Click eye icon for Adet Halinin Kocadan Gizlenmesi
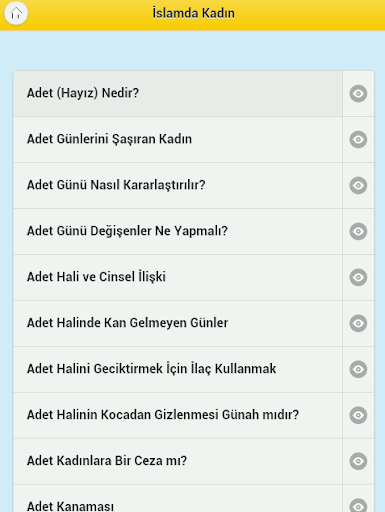The image size is (385, 512). pyautogui.click(x=358, y=415)
